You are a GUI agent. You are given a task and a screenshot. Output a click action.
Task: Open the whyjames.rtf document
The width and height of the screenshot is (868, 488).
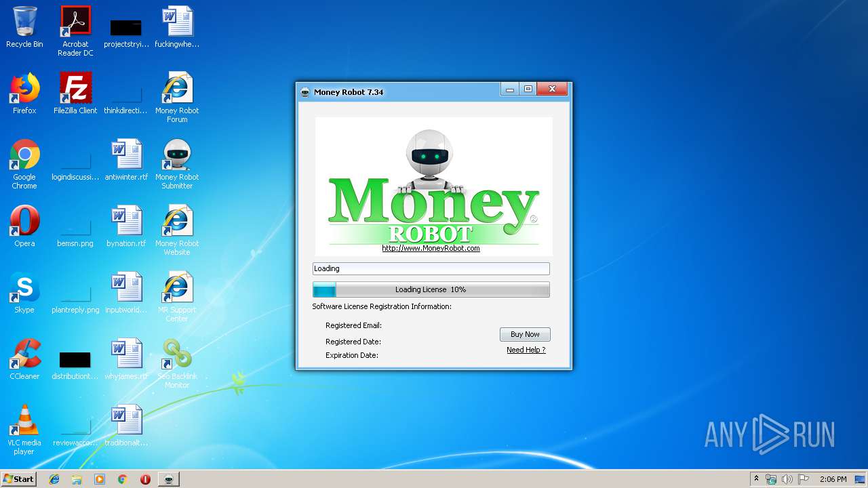[126, 359]
